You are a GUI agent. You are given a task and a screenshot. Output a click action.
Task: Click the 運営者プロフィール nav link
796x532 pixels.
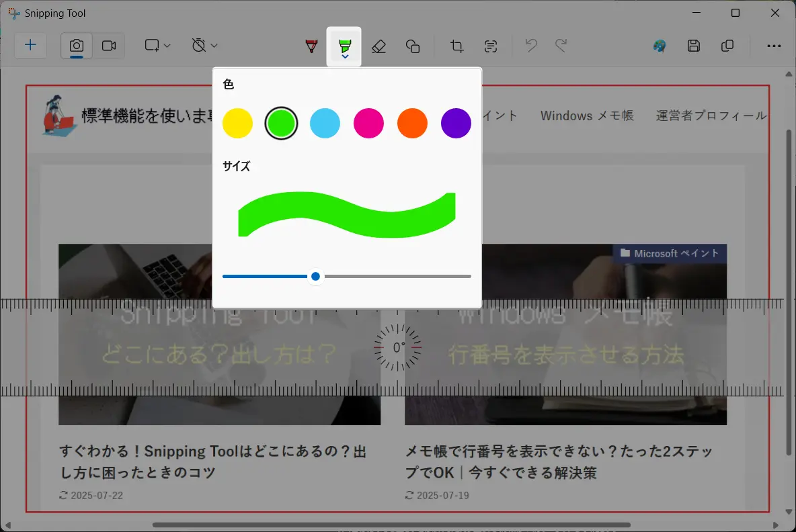[711, 116]
